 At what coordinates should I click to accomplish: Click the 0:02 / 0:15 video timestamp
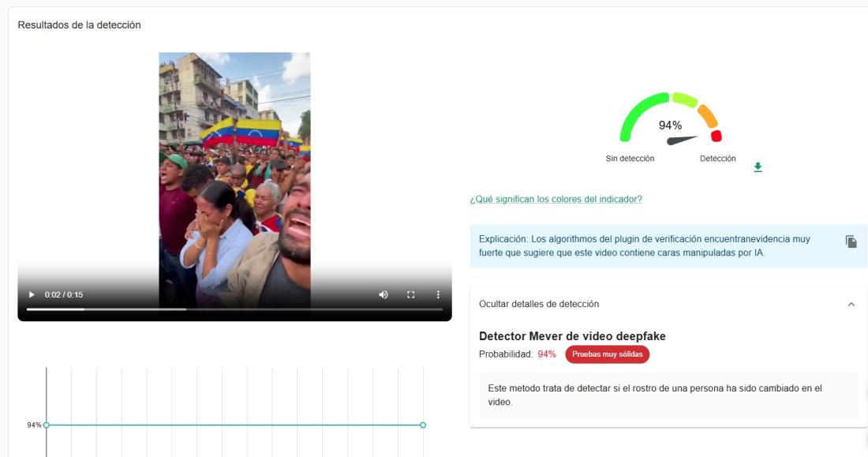[64, 294]
